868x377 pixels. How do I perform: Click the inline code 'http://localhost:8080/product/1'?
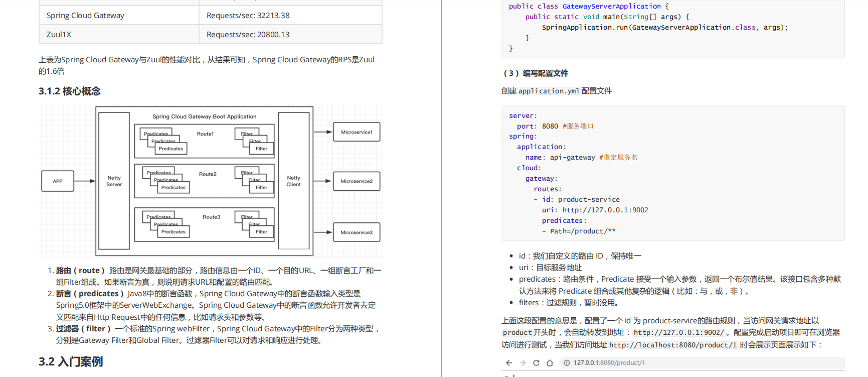click(673, 345)
